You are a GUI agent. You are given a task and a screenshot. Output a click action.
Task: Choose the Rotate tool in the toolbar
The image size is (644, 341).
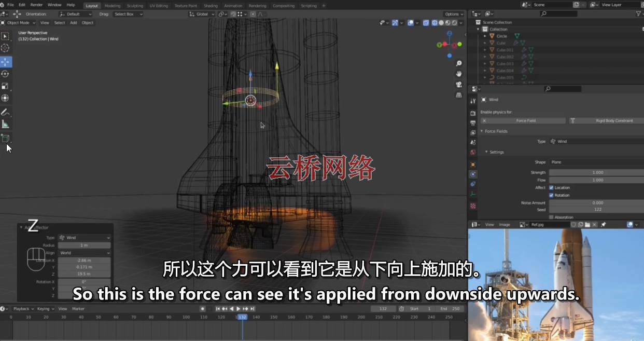pos(5,74)
